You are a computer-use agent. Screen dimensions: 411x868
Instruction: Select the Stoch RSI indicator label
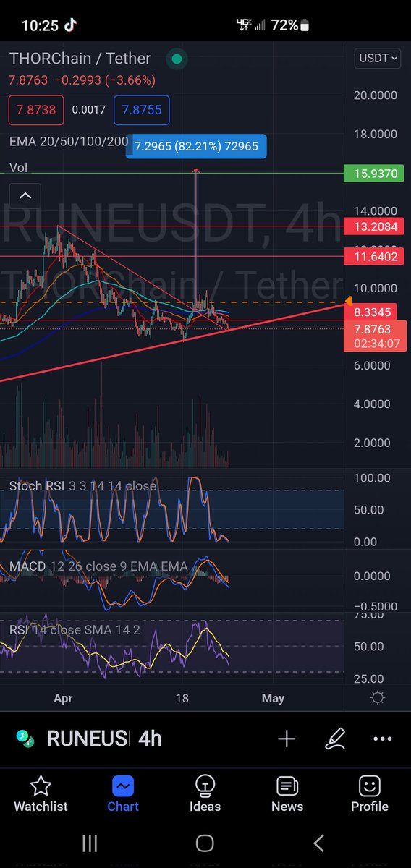[x=82, y=486]
